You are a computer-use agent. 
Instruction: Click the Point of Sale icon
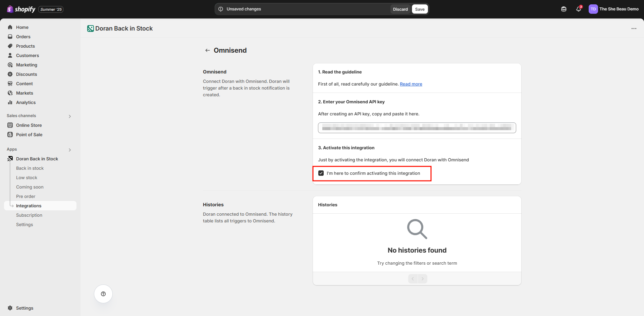[x=10, y=135]
